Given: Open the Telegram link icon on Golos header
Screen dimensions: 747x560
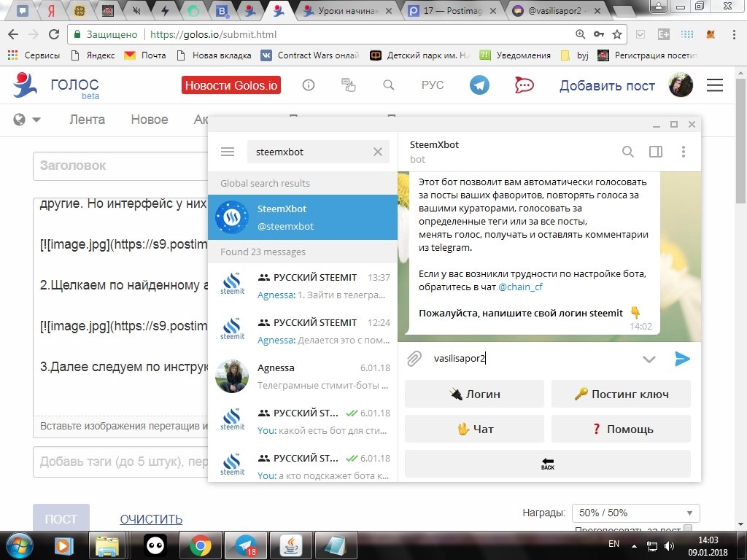Looking at the screenshot, I should tap(479, 85).
